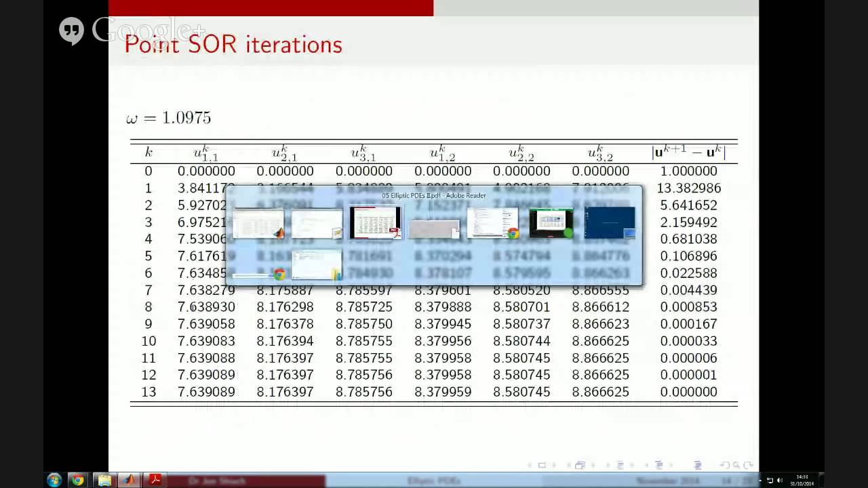Select the Explorer library window thumbnail
Screen dimensions: 868x488
[317, 265]
